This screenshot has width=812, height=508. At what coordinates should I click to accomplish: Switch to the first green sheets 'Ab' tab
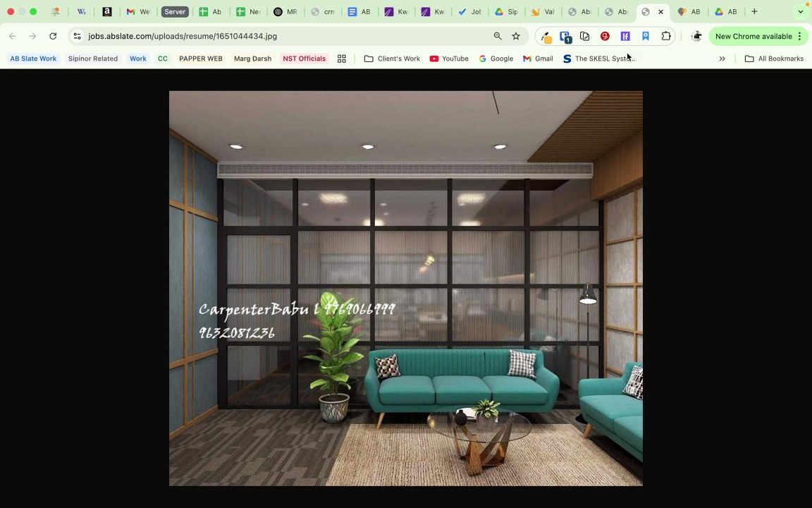[211, 11]
